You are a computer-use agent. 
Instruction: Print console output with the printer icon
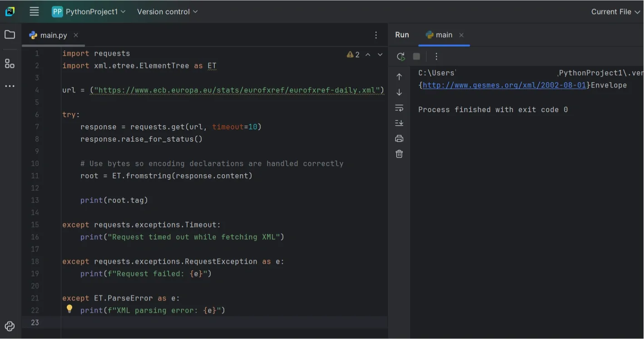[399, 138]
